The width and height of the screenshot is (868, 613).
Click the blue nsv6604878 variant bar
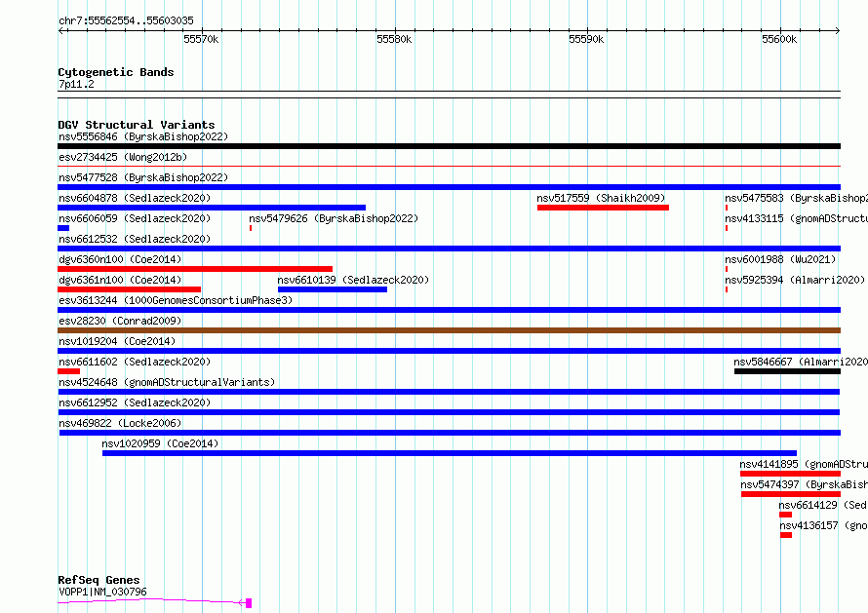(x=212, y=208)
